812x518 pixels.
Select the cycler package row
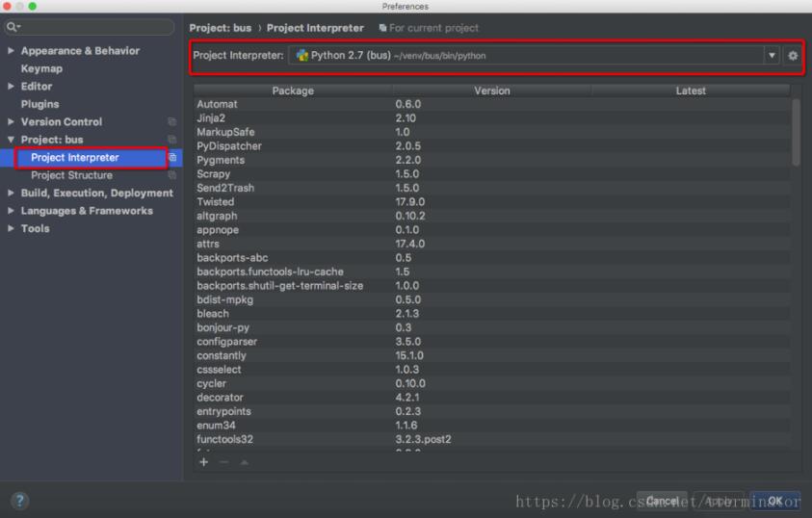point(492,383)
